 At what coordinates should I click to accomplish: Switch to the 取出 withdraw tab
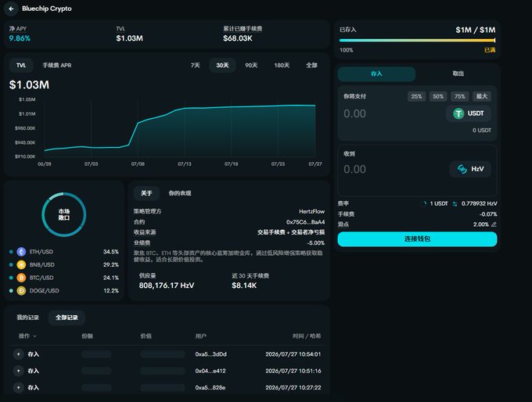458,74
